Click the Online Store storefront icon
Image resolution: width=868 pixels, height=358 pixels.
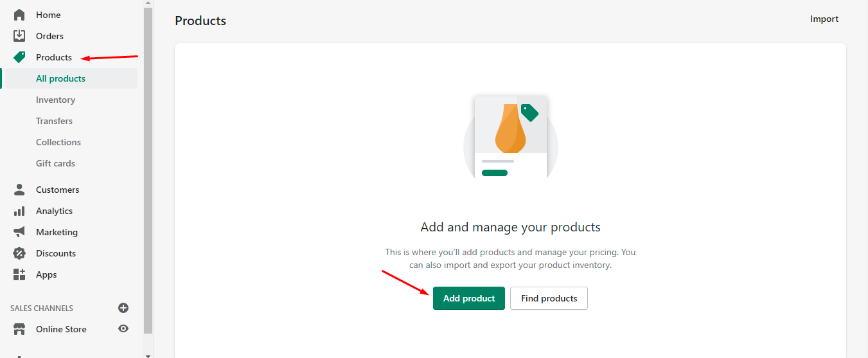[x=19, y=329]
